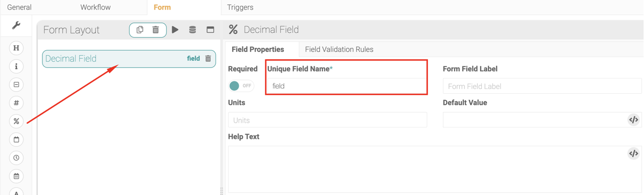Screen dimensions: 644x195
Task: Click the Unique Field Name input
Action: 347,86
